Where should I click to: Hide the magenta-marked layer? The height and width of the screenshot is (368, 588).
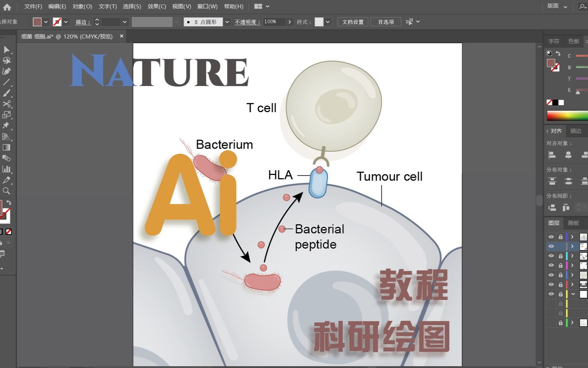point(551,265)
